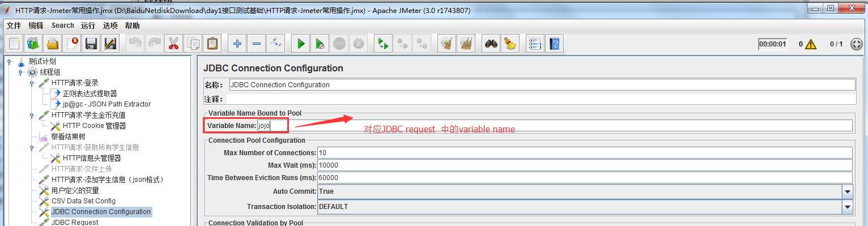Viewport: 868px width, 226px height.
Task: Select HTTP信息头管理器 in the tree
Action: coord(92,158)
